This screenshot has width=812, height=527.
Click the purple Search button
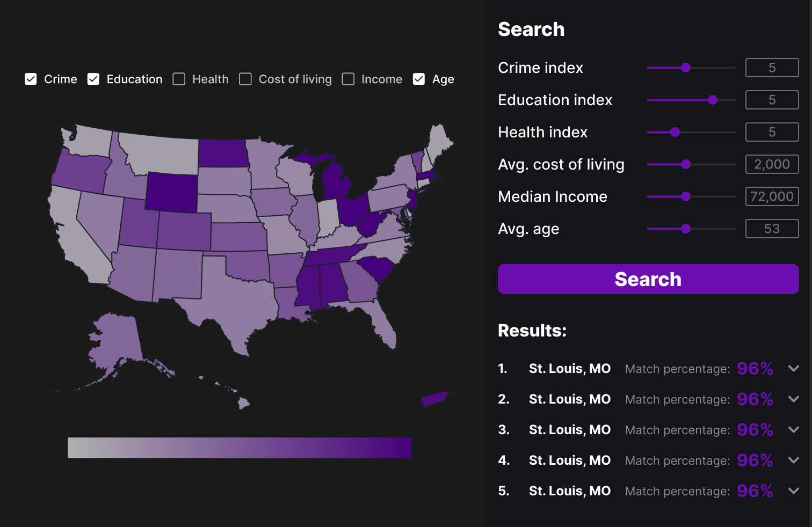point(648,279)
